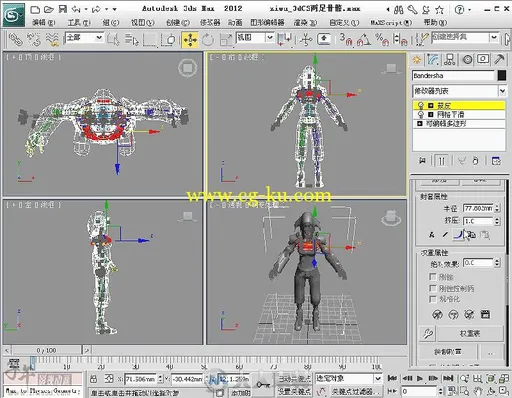Click the wrench Weight Tool button
The image size is (512, 398).
click(x=428, y=333)
